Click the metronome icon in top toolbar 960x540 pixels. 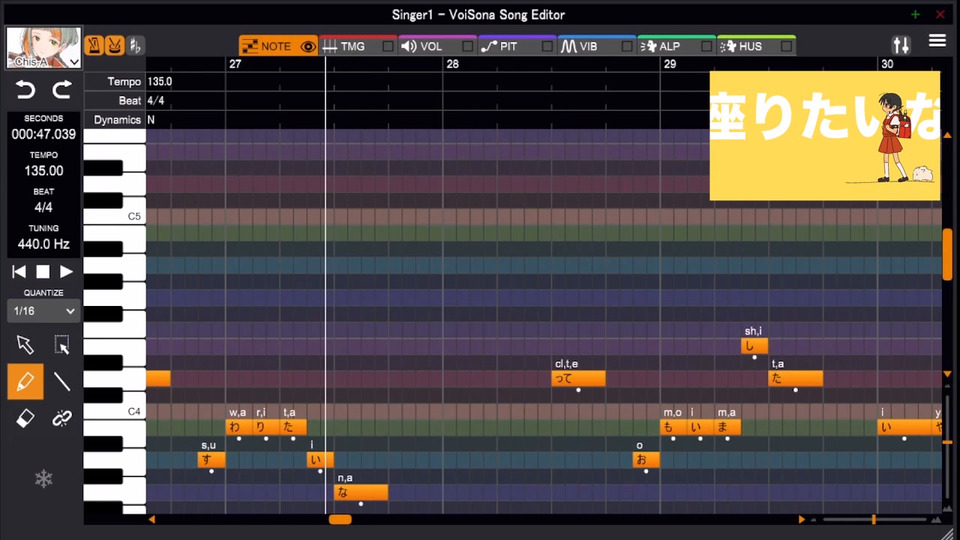[x=94, y=45]
